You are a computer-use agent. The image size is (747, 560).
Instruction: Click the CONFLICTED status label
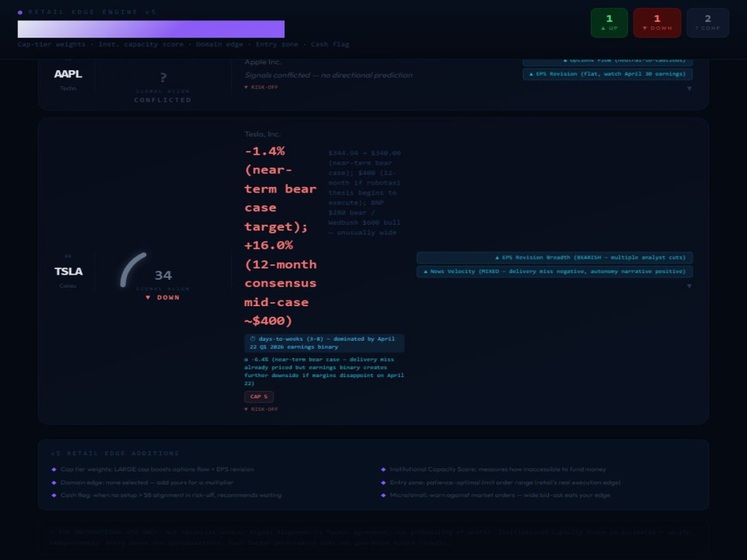coord(163,100)
